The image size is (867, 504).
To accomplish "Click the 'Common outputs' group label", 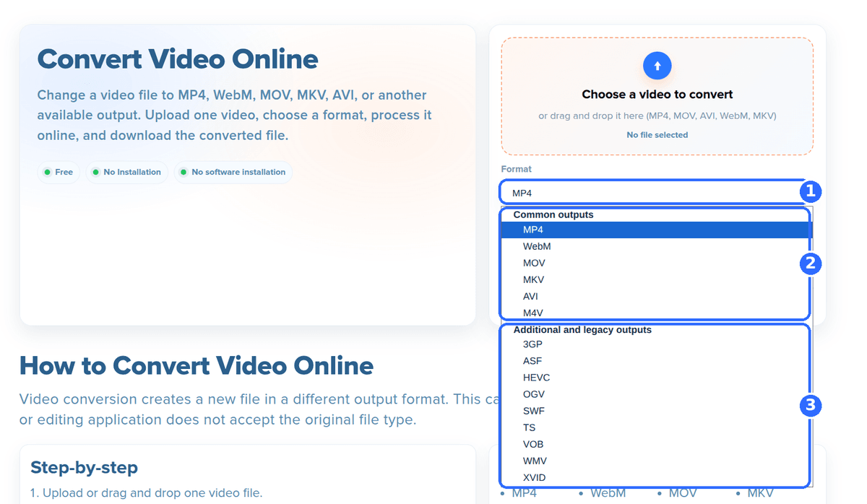I will coord(553,214).
